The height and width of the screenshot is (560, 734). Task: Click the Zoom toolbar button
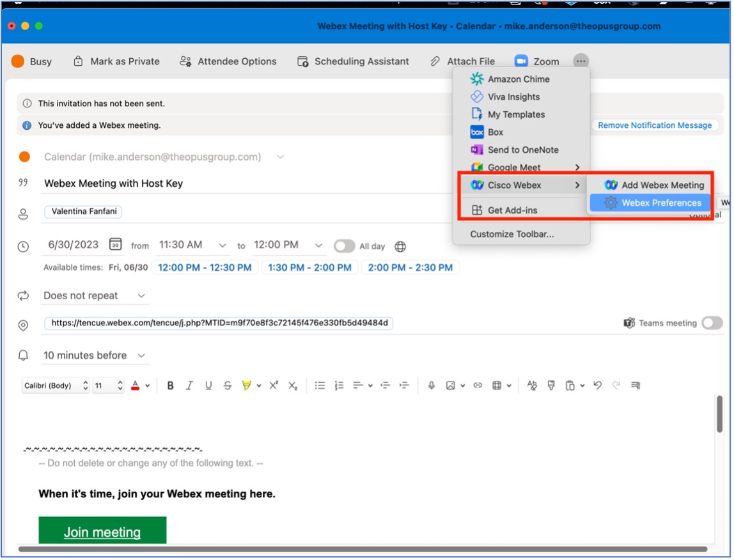point(537,61)
